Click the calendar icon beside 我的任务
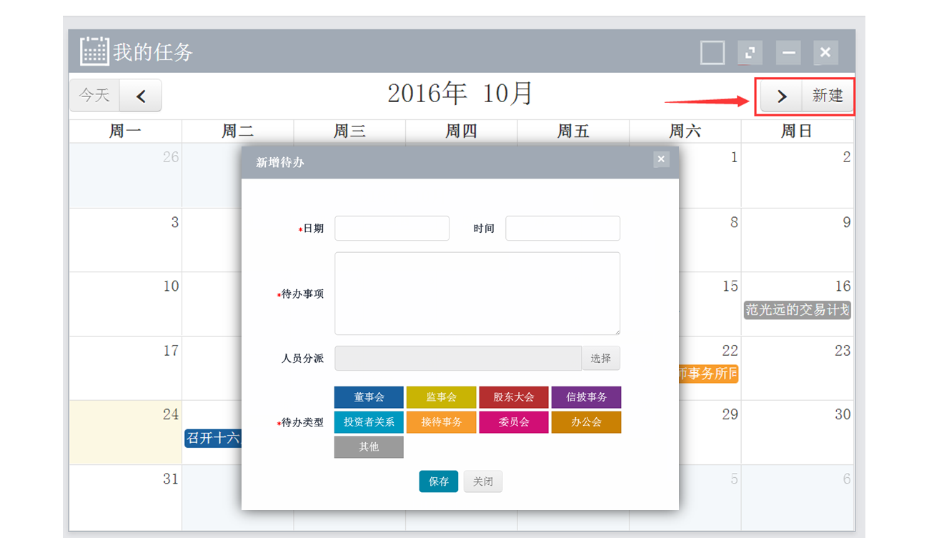Image resolution: width=934 pixels, height=560 pixels. [94, 51]
